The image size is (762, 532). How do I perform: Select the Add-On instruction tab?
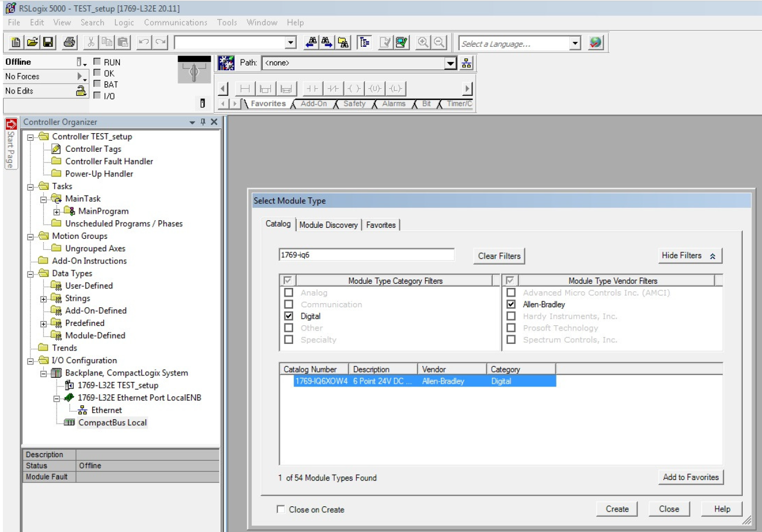pos(314,103)
